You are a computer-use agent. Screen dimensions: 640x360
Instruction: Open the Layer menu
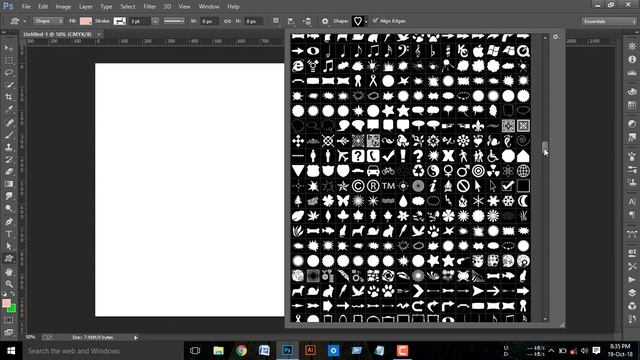pos(85,7)
